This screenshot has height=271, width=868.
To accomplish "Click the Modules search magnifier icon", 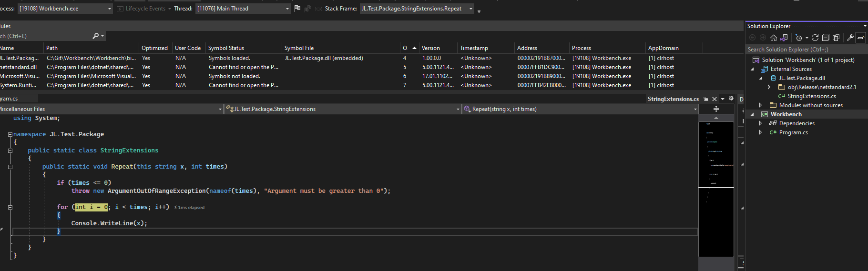I will click(x=96, y=36).
